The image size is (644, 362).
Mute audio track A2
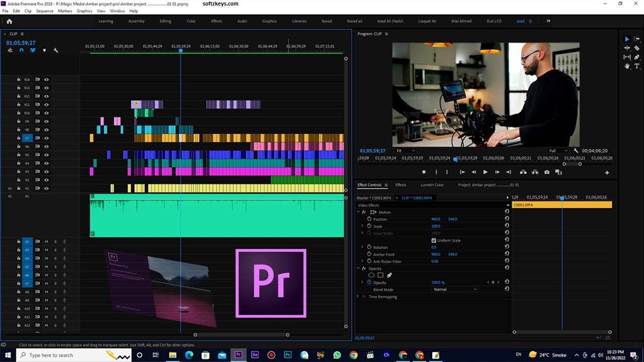click(x=46, y=242)
